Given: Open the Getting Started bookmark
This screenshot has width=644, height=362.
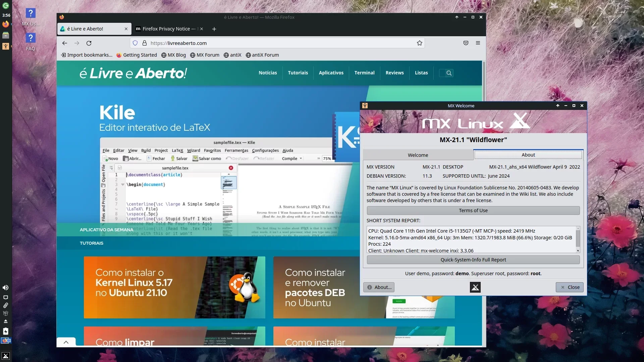Looking at the screenshot, I should pyautogui.click(x=137, y=55).
